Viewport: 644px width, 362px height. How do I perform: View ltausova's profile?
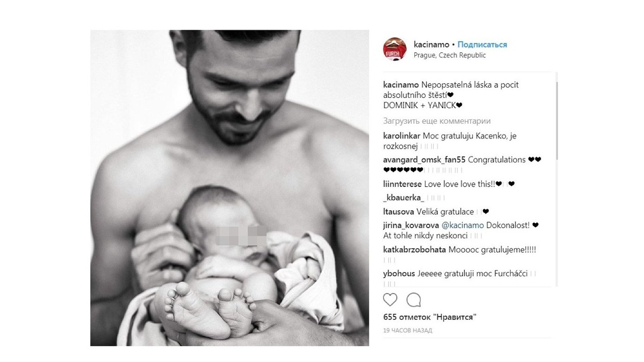(398, 212)
